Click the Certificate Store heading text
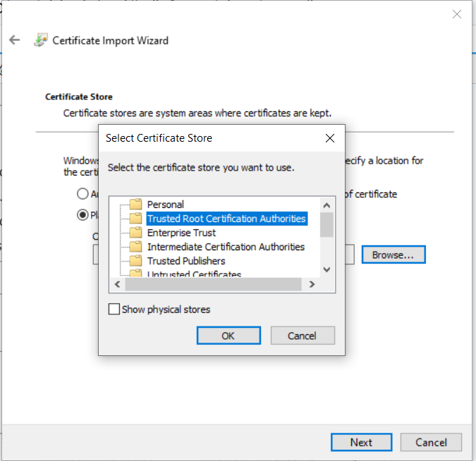The width and height of the screenshot is (476, 461). pyautogui.click(x=79, y=97)
